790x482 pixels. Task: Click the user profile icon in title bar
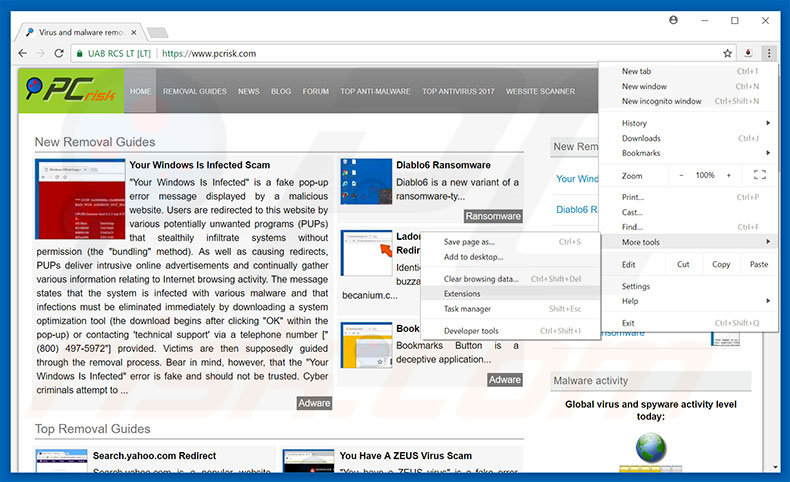[x=673, y=20]
